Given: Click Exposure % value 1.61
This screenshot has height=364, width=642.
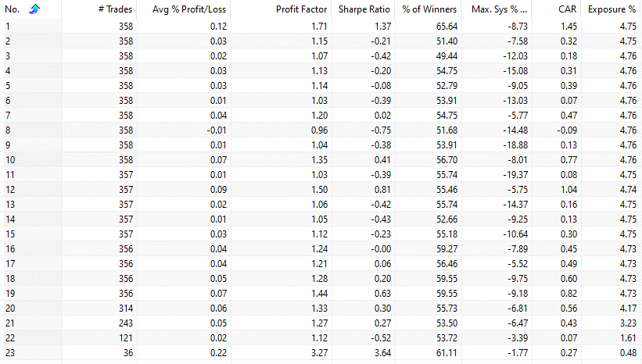Looking at the screenshot, I should point(628,337).
